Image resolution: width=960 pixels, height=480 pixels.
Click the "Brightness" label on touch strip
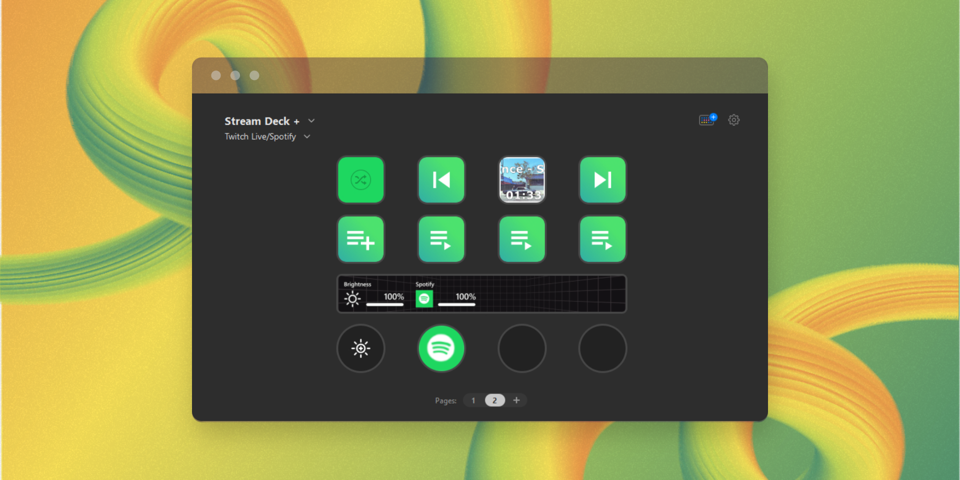[358, 284]
